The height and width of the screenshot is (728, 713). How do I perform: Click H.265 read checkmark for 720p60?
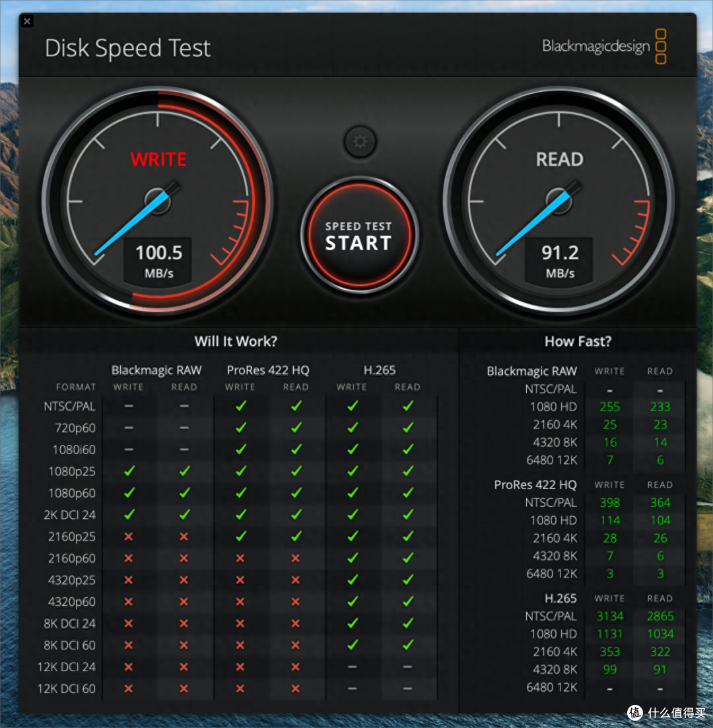[x=408, y=427]
